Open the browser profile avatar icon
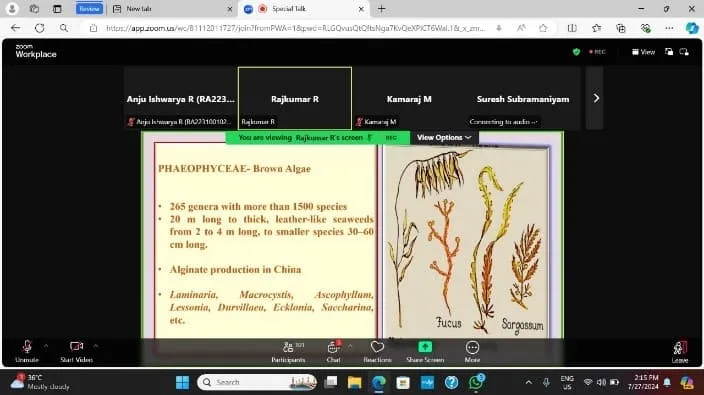 (x=12, y=9)
